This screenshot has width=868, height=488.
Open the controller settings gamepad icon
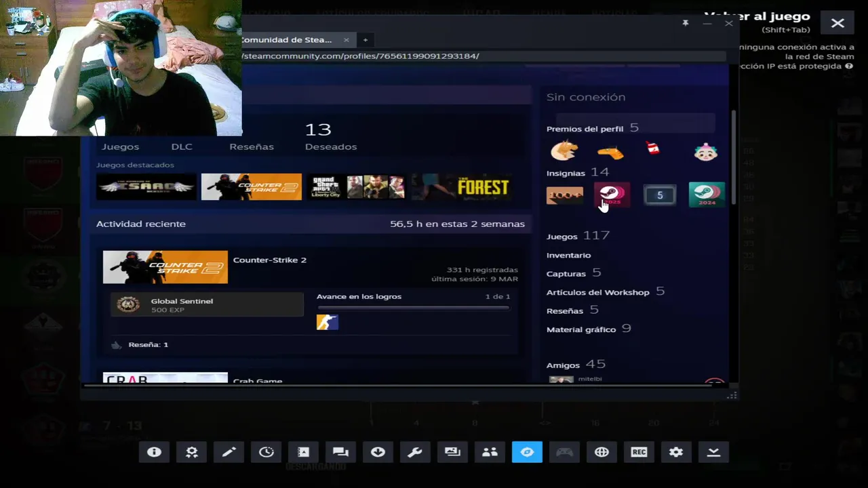[564, 452]
